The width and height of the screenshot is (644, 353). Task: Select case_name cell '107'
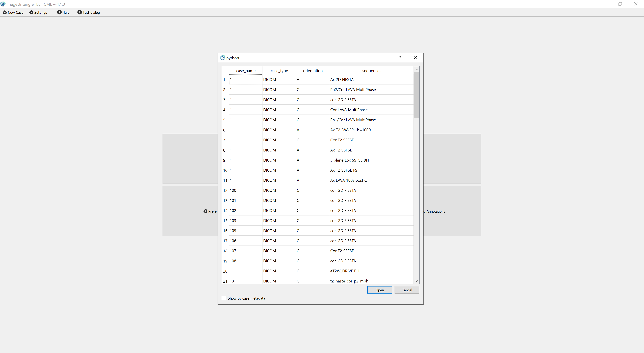click(x=246, y=251)
